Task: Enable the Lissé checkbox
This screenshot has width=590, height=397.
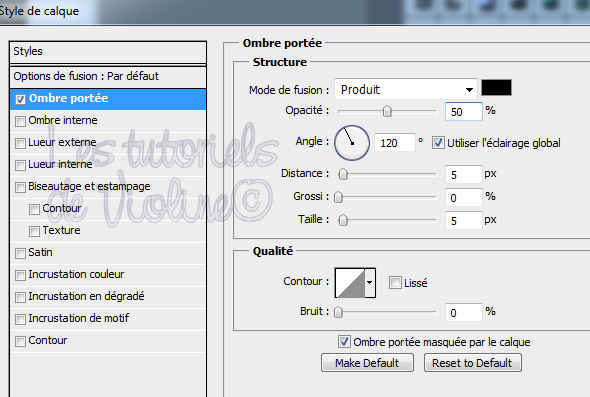Action: pyautogui.click(x=395, y=283)
